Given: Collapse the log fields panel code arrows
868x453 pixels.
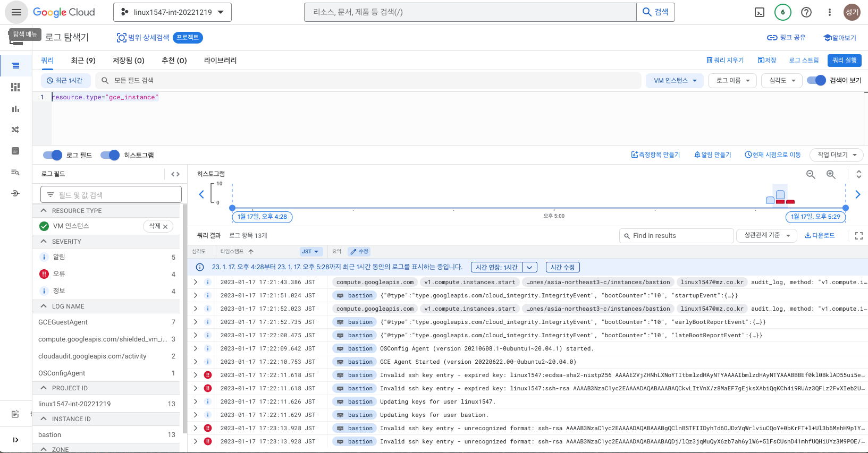Looking at the screenshot, I should [175, 174].
